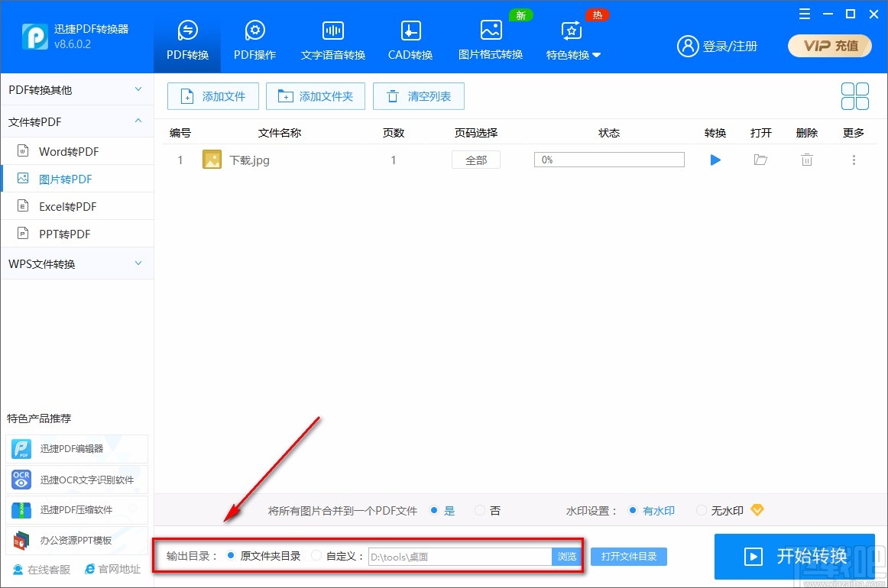
Task: Click the 添加文件 button
Action: pyautogui.click(x=212, y=96)
